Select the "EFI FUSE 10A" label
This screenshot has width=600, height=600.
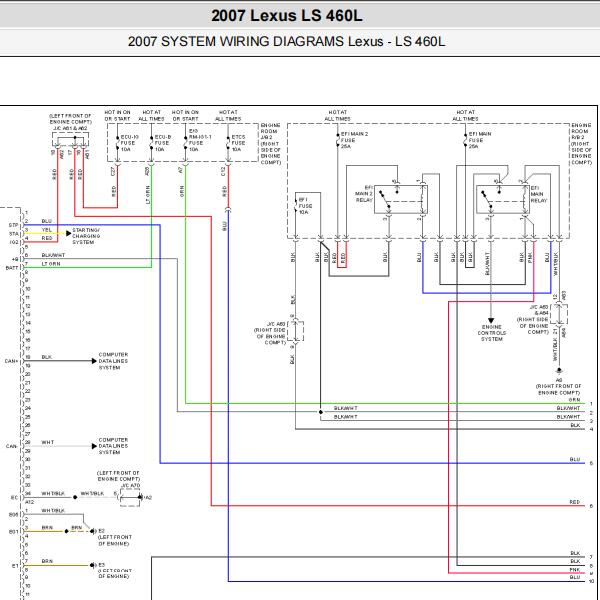(305, 205)
